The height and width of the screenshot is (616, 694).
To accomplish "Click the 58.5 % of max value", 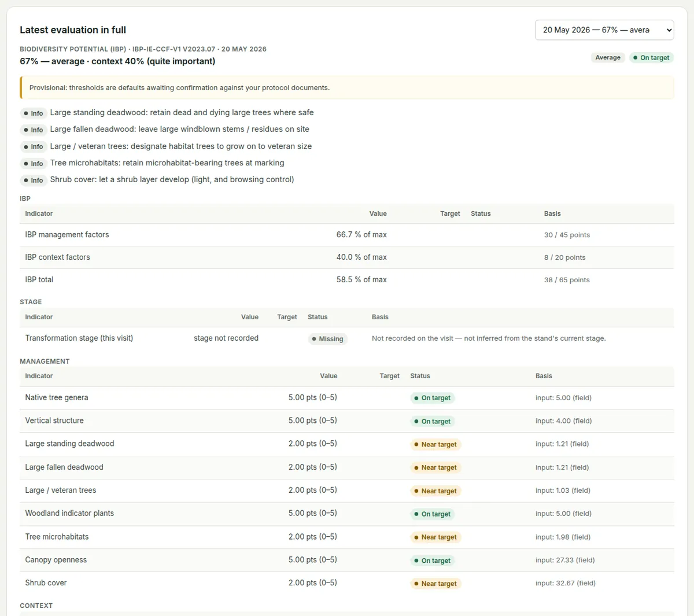I will click(x=361, y=280).
